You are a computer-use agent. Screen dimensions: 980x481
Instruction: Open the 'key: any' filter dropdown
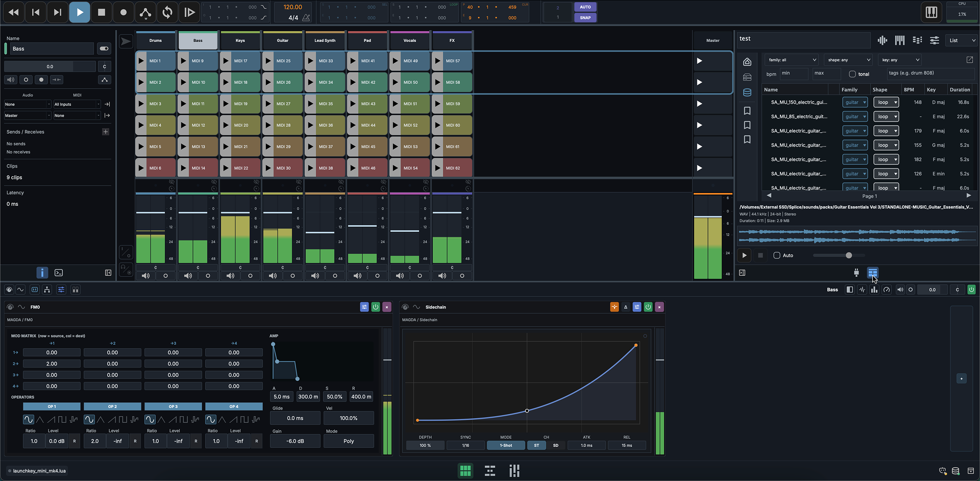coord(900,60)
